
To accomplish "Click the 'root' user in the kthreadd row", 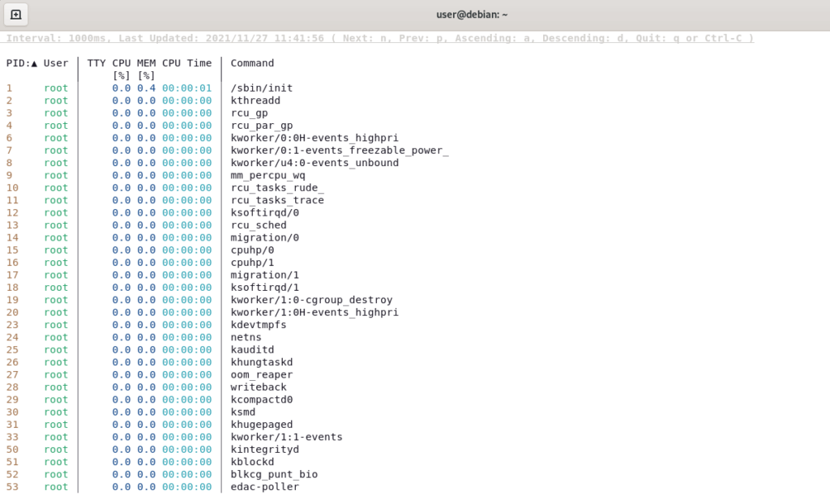I will (56, 100).
